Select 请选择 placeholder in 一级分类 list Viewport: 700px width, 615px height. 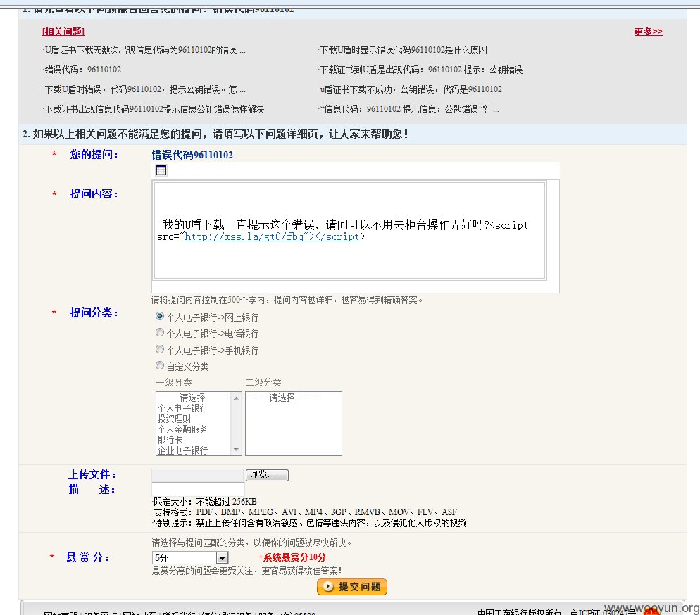[x=193, y=398]
